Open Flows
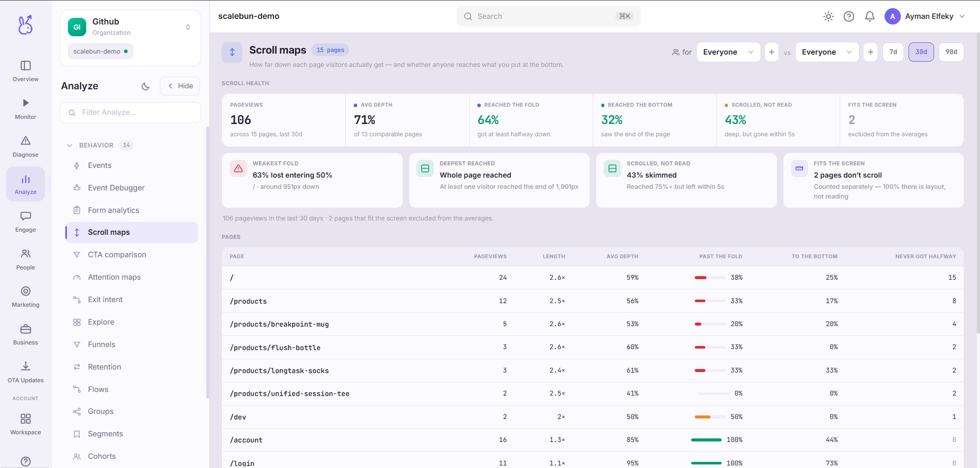Viewport: 980px width, 468px height. click(132, 389)
